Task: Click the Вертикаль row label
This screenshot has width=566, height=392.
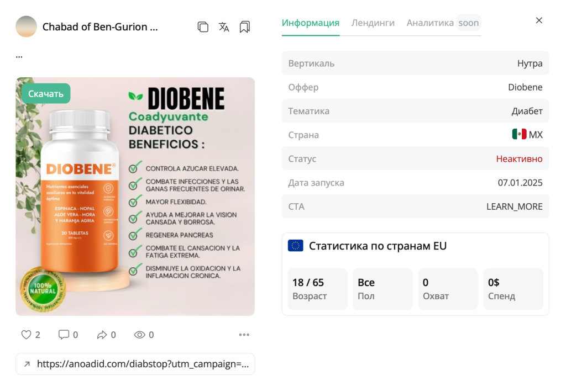Action: [311, 63]
